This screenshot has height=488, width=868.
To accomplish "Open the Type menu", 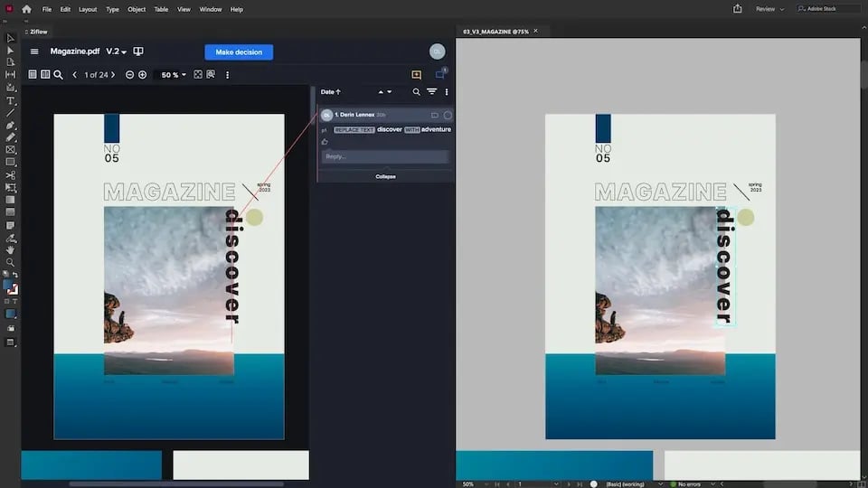I will [112, 9].
